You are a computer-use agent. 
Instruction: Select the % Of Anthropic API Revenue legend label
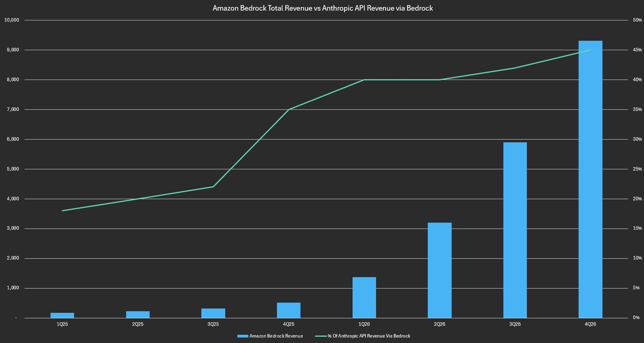[369, 336]
